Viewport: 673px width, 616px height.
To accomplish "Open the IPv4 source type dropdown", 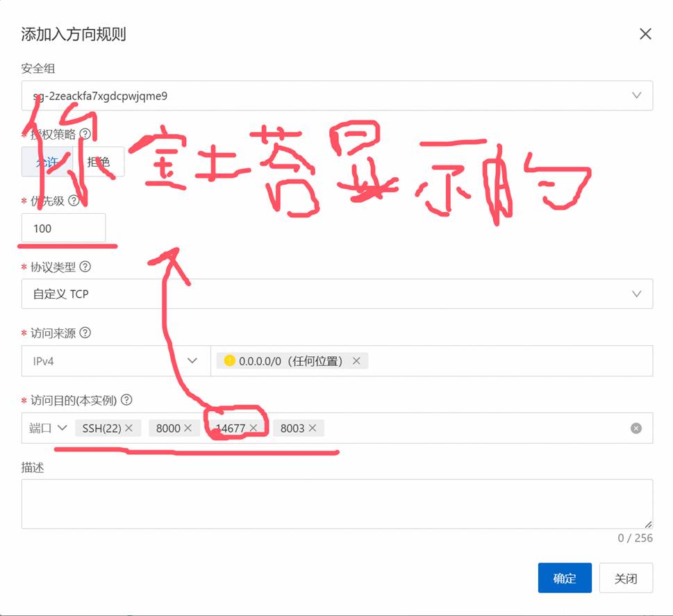I will click(115, 361).
